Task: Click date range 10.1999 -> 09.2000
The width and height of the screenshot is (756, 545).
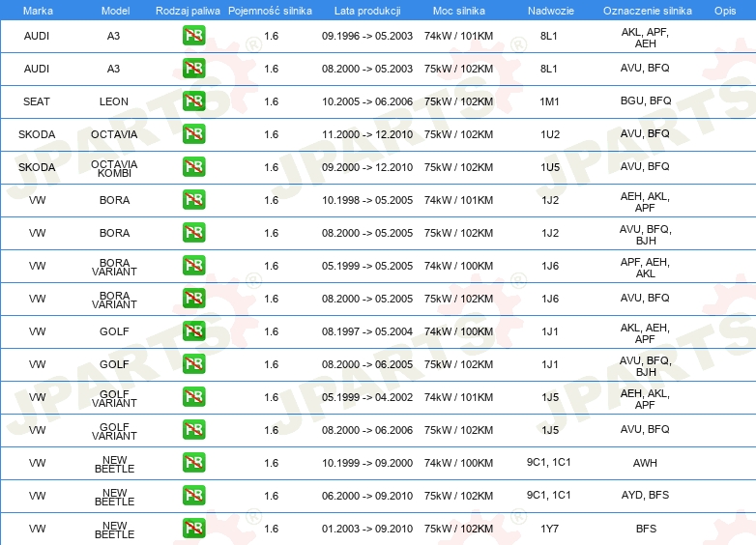Action: (367, 463)
